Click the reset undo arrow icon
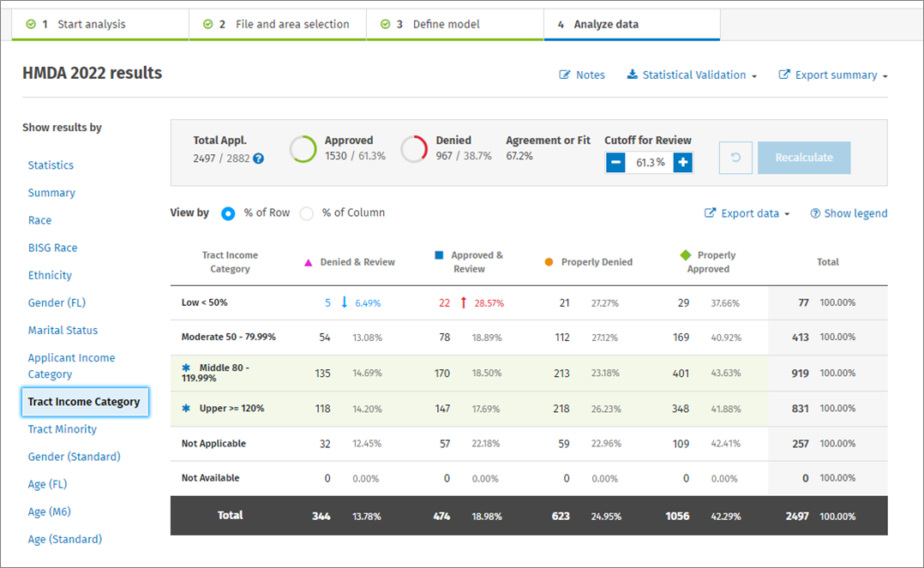 [x=735, y=158]
